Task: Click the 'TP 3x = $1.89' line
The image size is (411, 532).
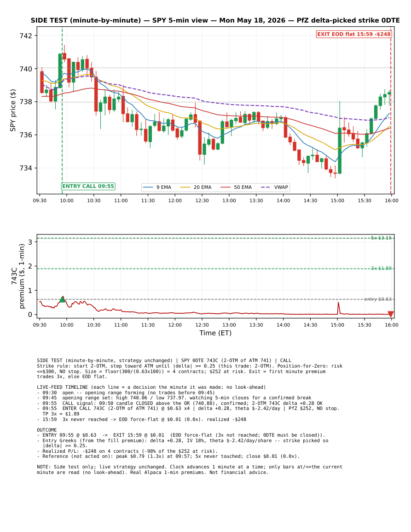Action: tap(61, 414)
